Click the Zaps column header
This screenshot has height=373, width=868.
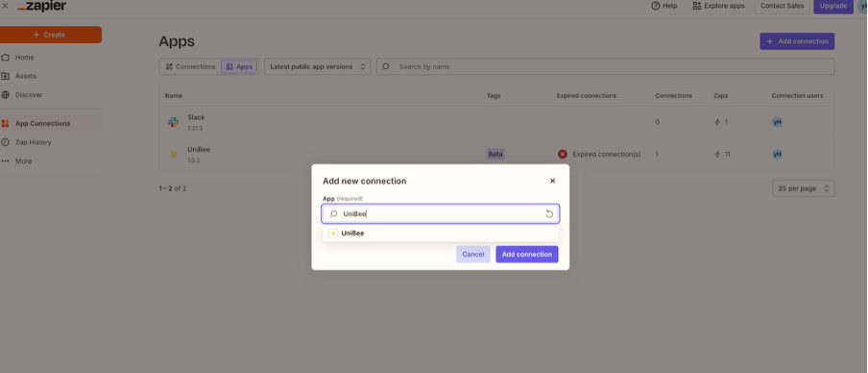tap(721, 96)
